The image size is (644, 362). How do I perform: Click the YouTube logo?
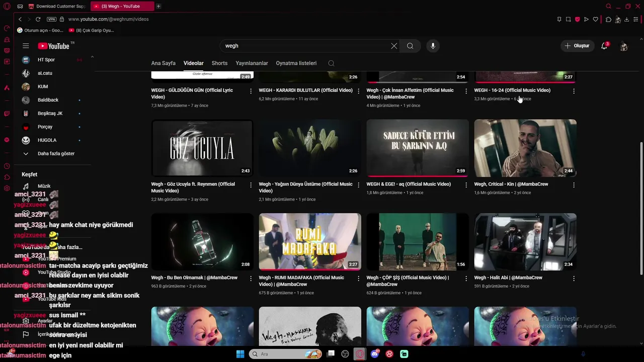53,46
